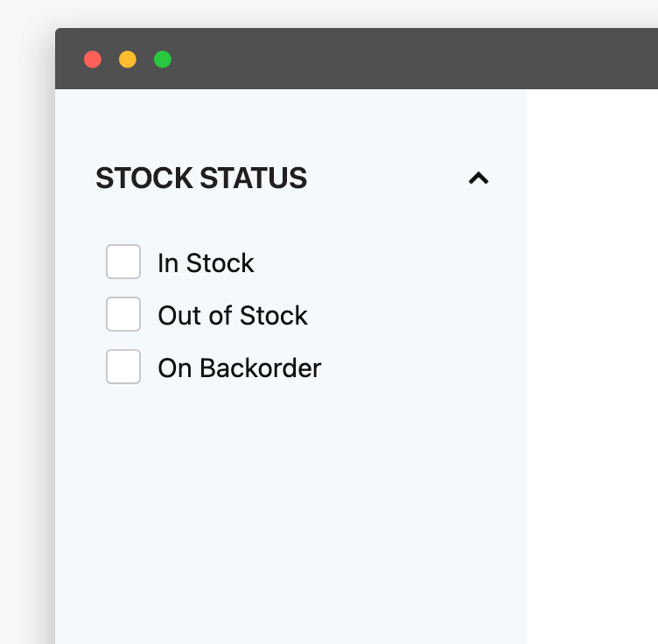Filter by In Stock using its square box
The width and height of the screenshot is (658, 644).
[123, 262]
